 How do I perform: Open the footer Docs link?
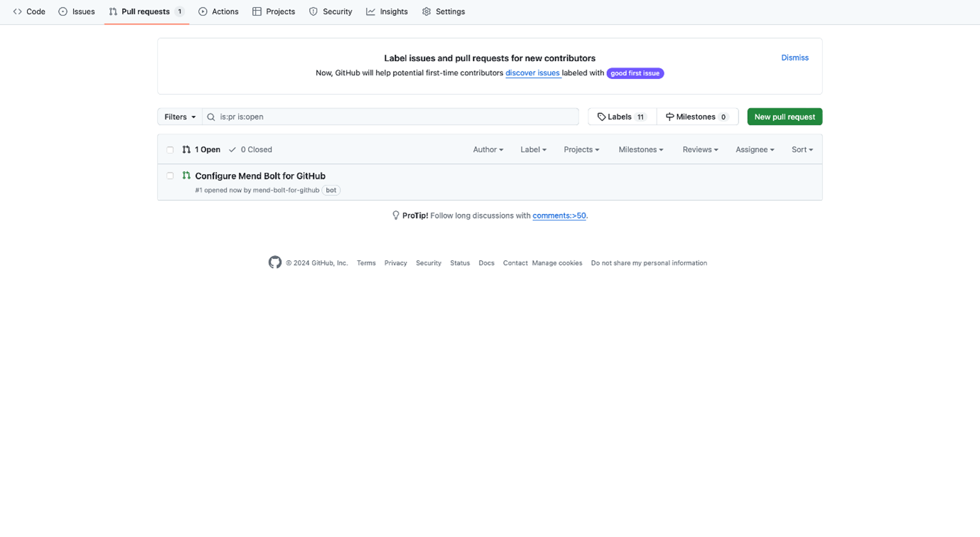tap(486, 263)
